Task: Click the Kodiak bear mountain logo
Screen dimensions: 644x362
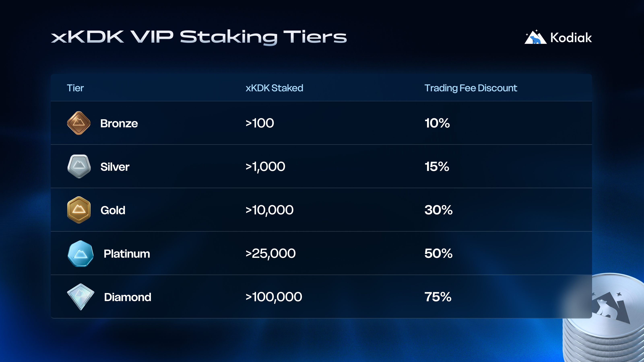Action: (x=535, y=37)
